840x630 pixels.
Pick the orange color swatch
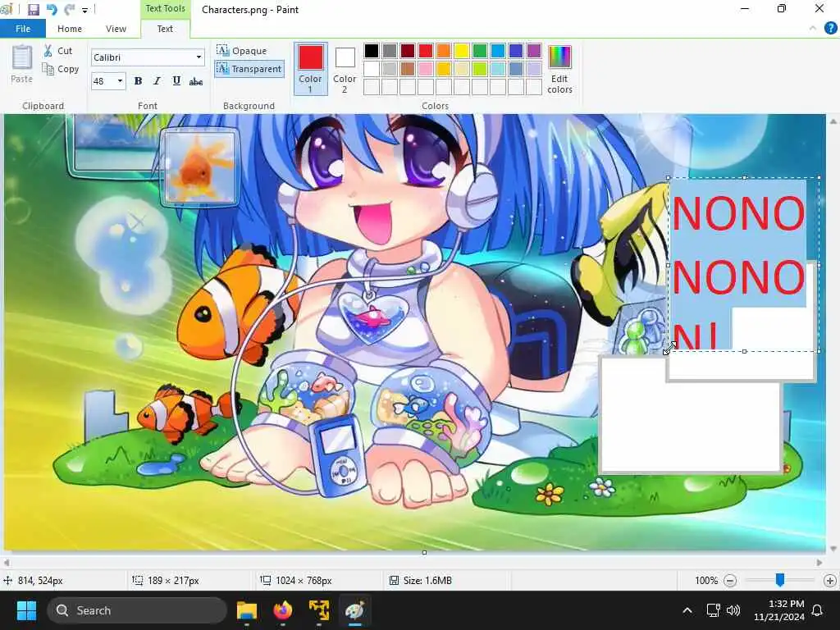click(x=444, y=50)
